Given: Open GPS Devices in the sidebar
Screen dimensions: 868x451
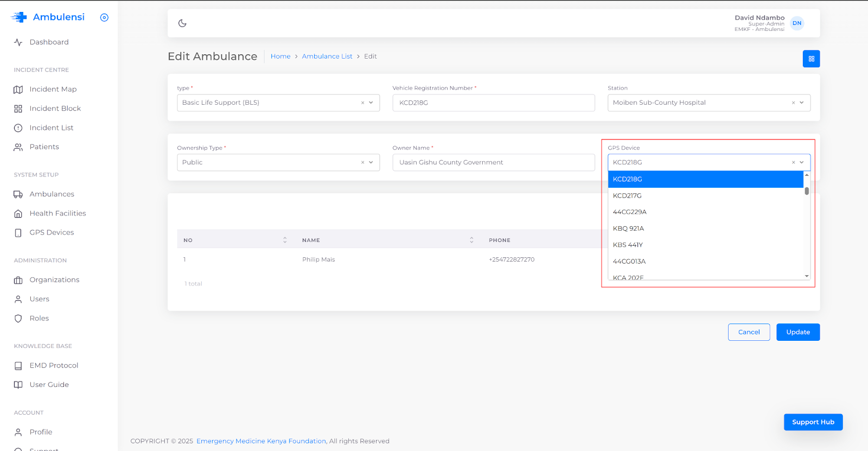Looking at the screenshot, I should [x=52, y=233].
